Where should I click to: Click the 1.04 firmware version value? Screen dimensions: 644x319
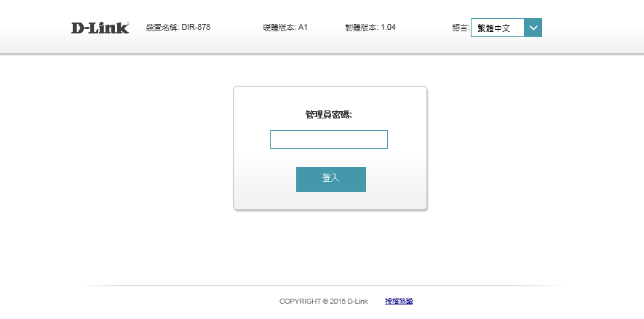pyautogui.click(x=388, y=28)
